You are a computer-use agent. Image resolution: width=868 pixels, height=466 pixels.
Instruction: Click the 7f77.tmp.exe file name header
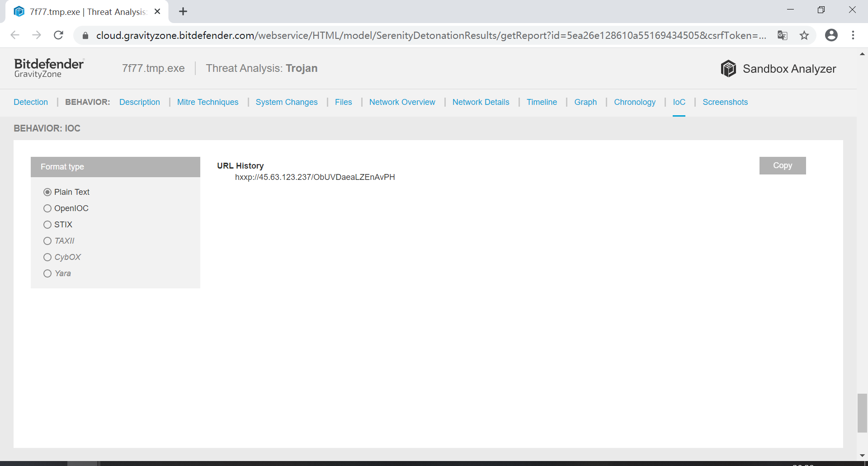[153, 68]
